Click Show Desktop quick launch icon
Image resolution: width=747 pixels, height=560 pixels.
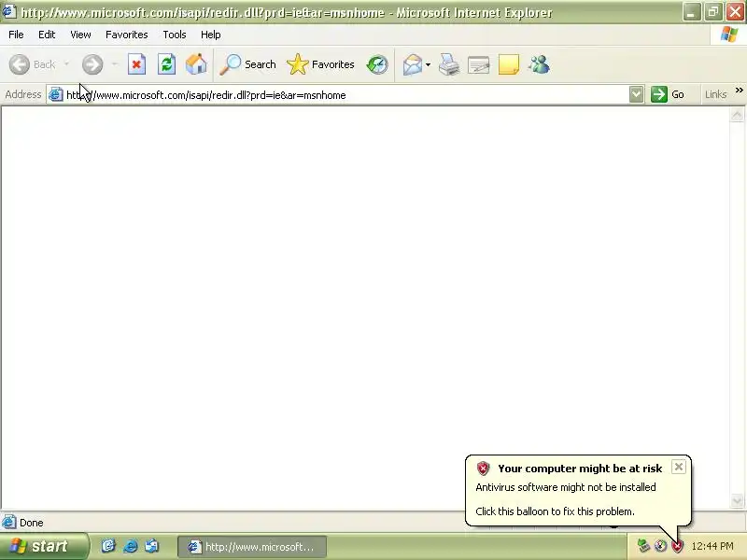click(x=108, y=546)
